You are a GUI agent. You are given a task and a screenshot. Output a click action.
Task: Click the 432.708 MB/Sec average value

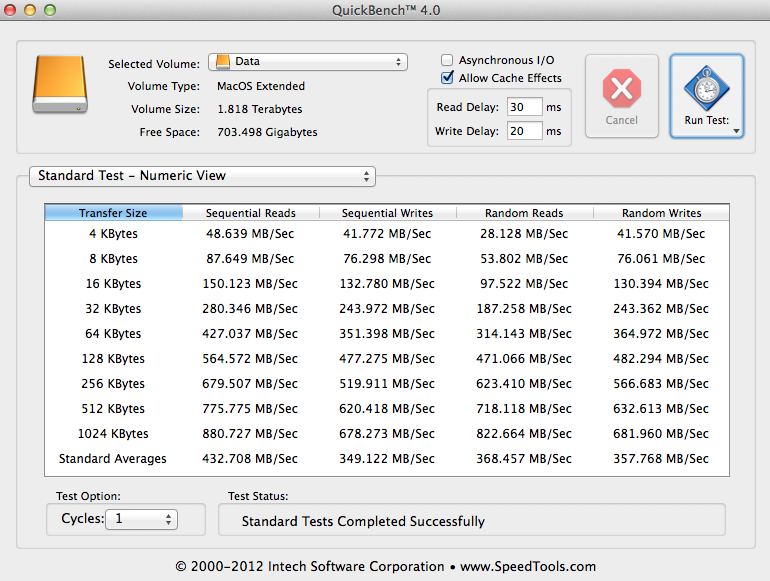[250, 459]
